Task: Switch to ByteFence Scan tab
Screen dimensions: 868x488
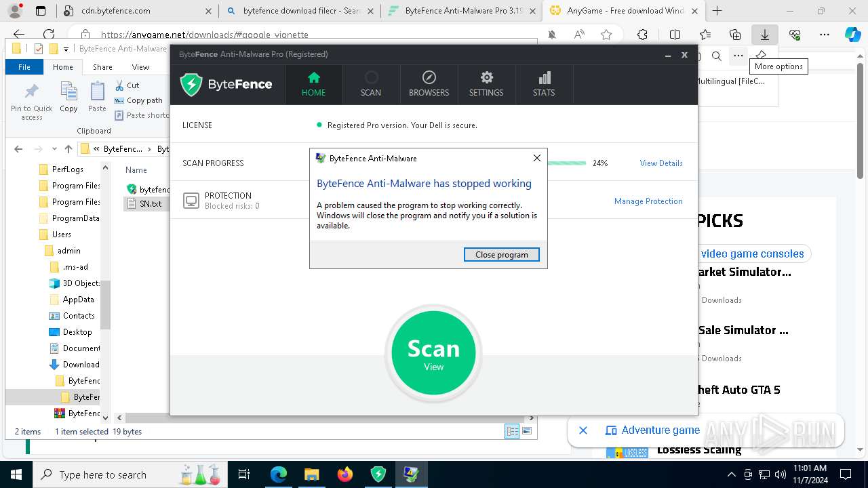Action: (x=371, y=84)
